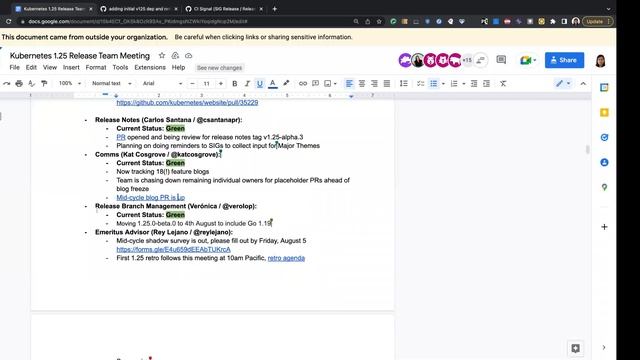Insert a link with the link icon
The width and height of the screenshot is (640, 360).
point(302,83)
